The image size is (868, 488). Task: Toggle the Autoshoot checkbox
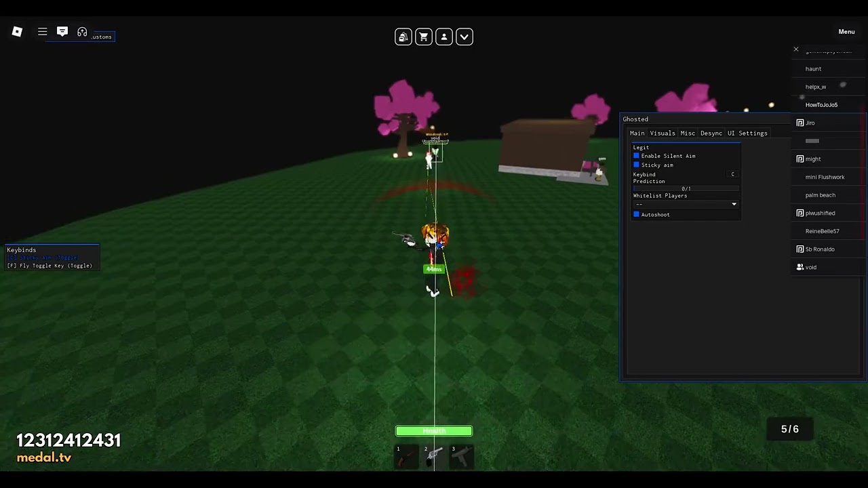pos(636,214)
